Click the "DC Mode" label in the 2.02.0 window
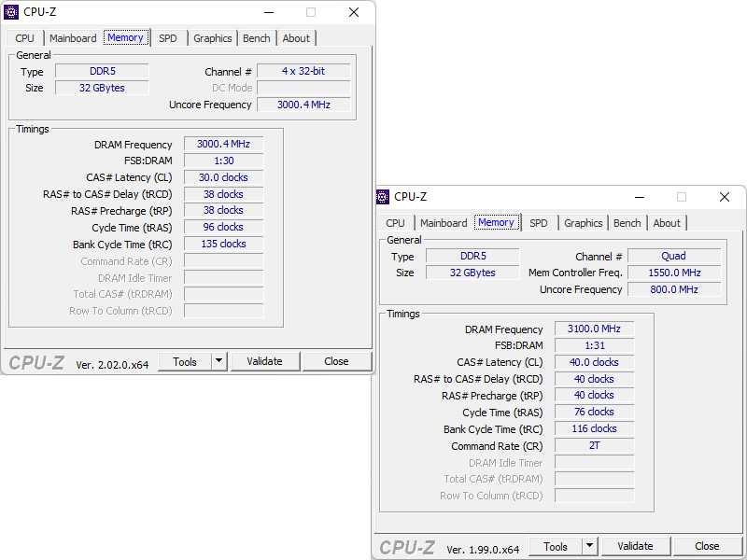 pos(232,88)
